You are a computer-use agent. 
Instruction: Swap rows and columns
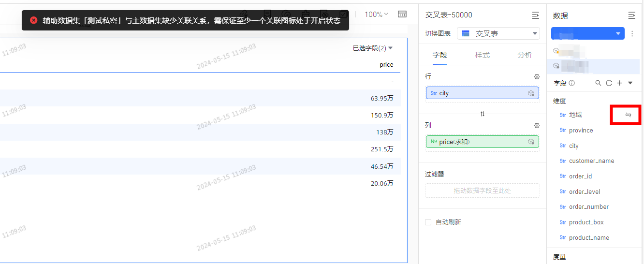point(482,114)
